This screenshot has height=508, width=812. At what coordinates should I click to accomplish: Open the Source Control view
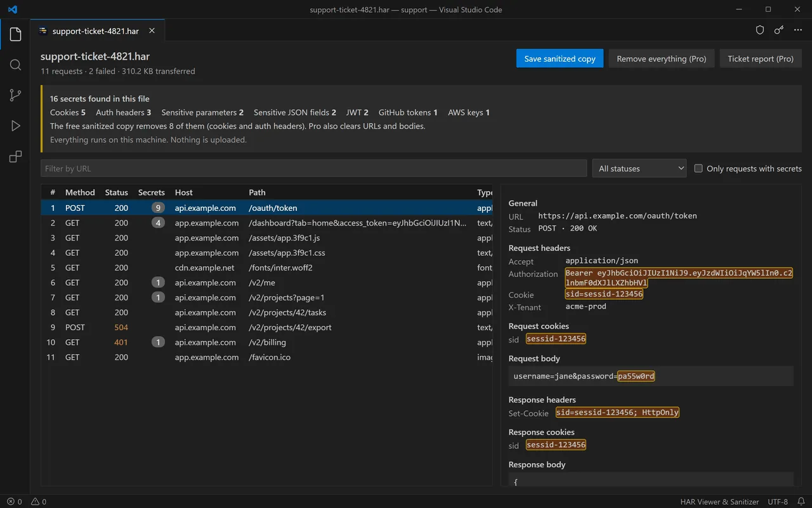point(15,95)
